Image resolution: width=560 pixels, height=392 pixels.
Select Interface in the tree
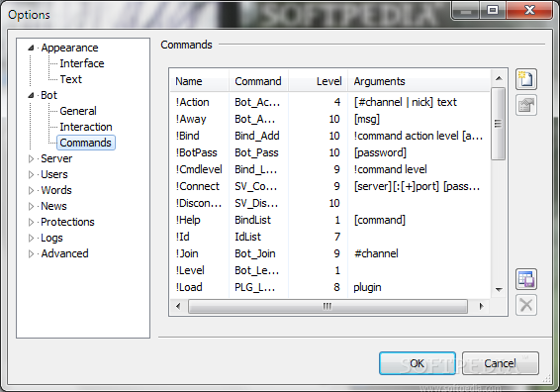pos(82,63)
